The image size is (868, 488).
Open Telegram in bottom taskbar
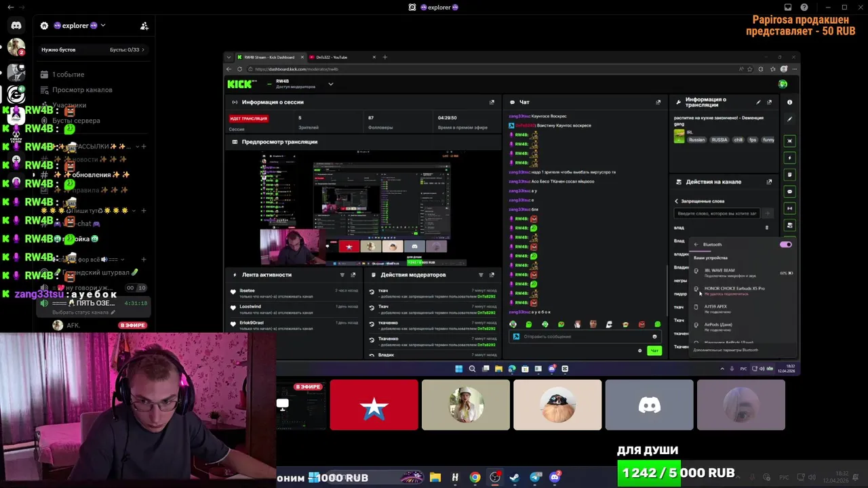point(536,477)
